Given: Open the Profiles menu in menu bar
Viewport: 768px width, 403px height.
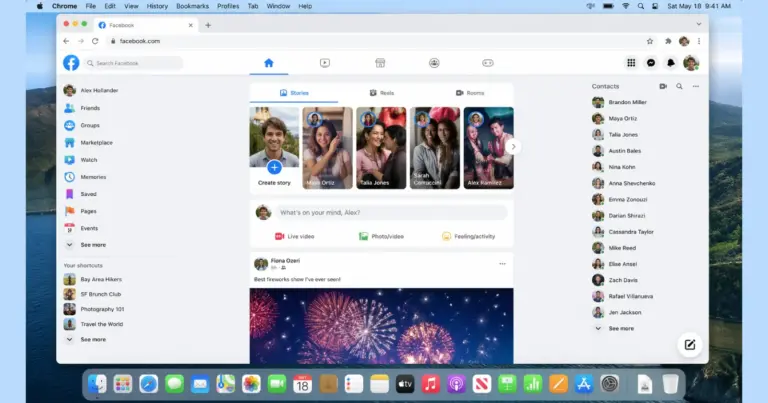Looking at the screenshot, I should coord(228,6).
